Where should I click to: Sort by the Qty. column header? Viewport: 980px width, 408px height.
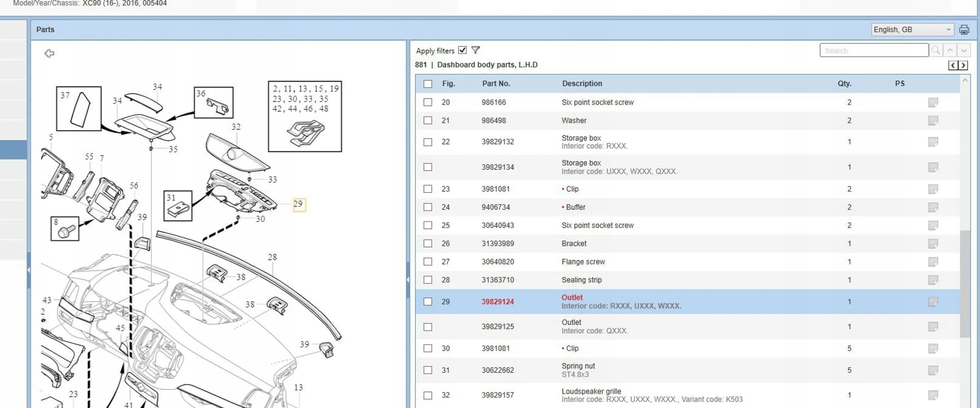pyautogui.click(x=844, y=83)
